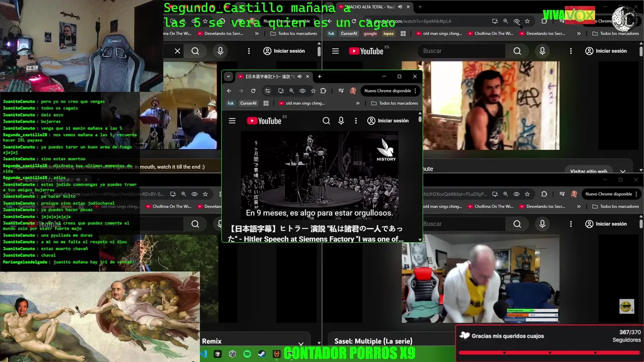Open Chollima On The Wi... bookmark in bottom-right window
The image size is (644, 362).
tap(490, 207)
